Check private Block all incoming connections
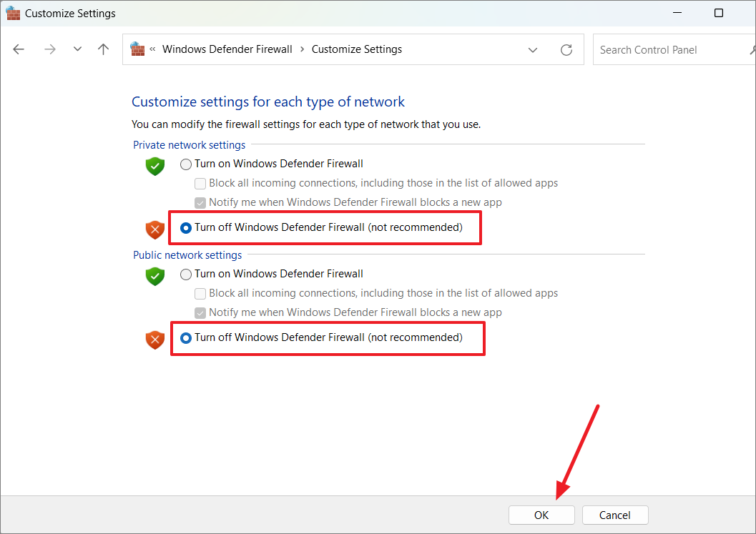756x534 pixels. tap(200, 184)
